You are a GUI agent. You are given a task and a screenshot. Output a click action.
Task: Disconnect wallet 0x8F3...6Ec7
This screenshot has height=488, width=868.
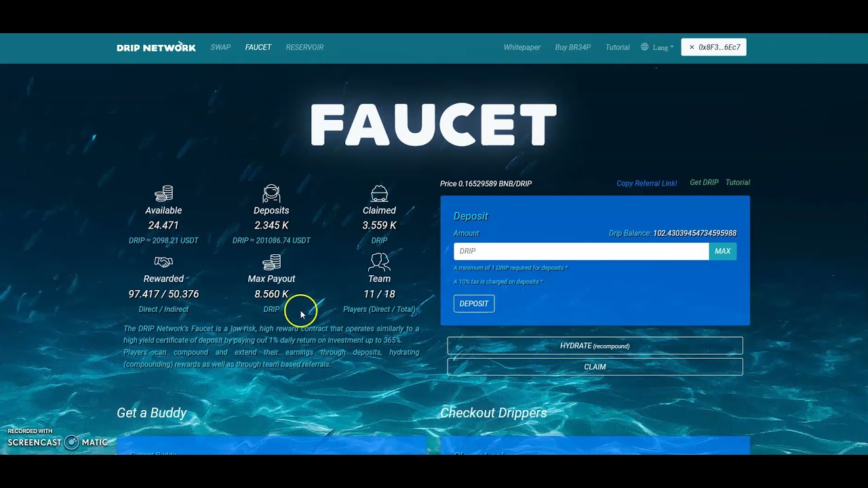714,47
